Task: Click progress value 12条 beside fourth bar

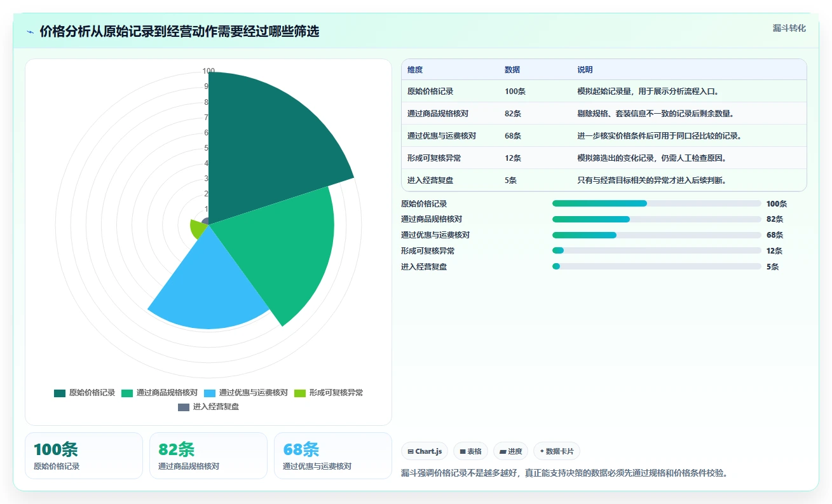Action: [x=774, y=251]
